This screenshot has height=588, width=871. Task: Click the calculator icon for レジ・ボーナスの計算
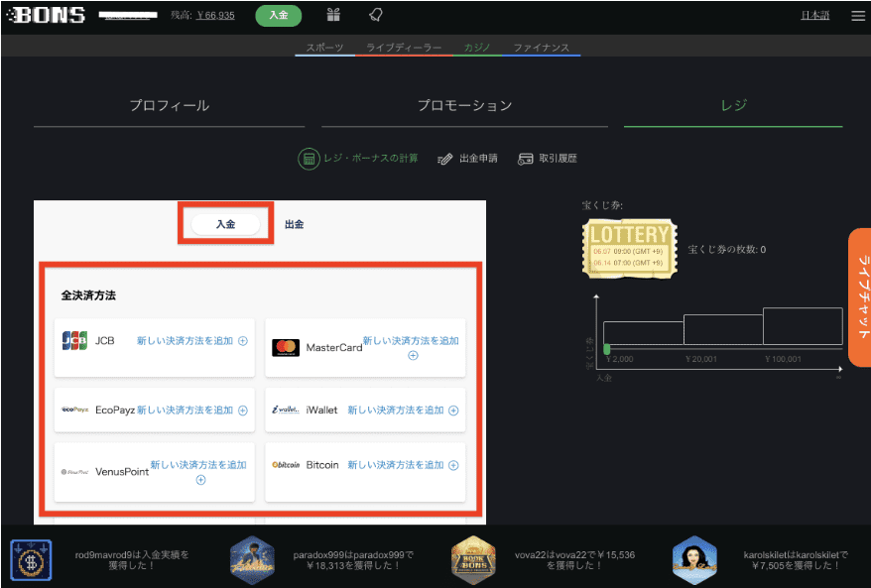tap(309, 159)
